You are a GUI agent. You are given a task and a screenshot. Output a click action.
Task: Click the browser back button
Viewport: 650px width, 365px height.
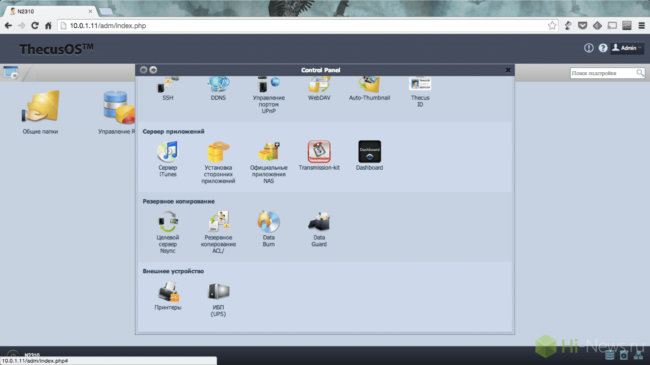point(8,26)
